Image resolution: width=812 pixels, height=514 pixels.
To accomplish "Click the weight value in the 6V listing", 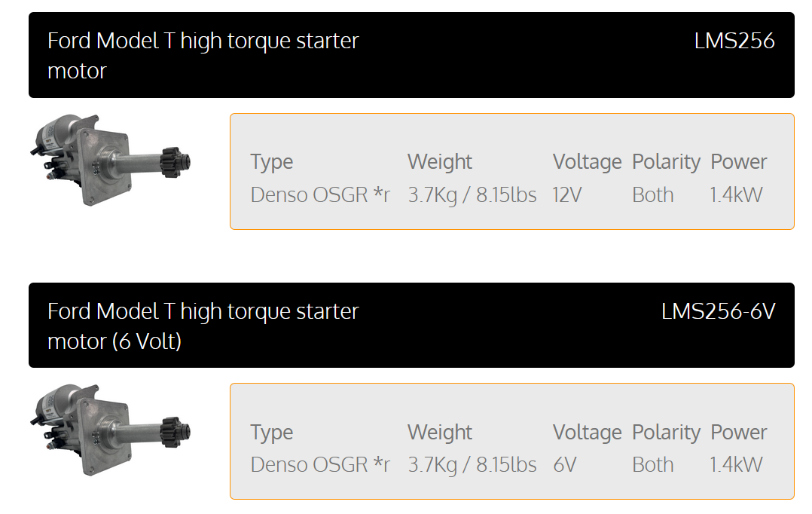I will 472,465.
